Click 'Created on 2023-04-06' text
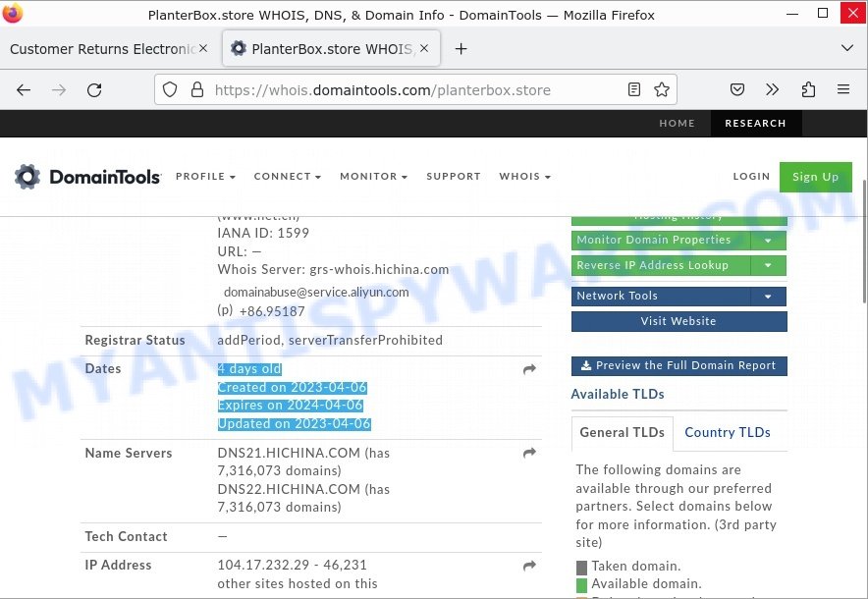 point(293,388)
